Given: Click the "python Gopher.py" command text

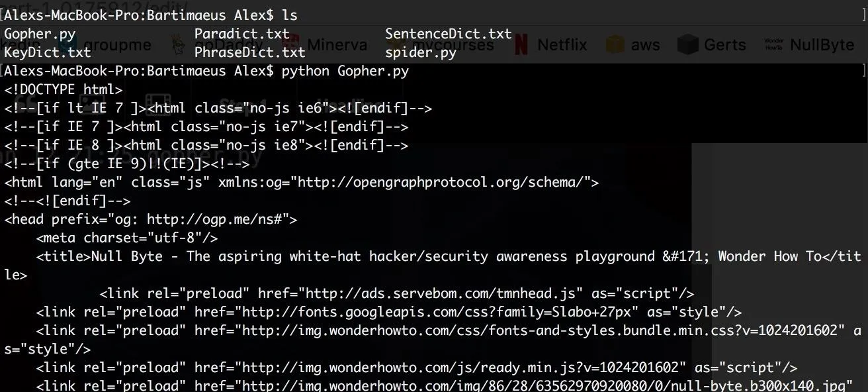Looking at the screenshot, I should [345, 71].
